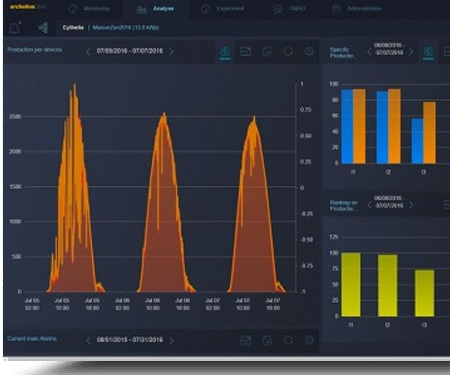Click yellow I1 bar in Ranking chart
Image resolution: width=450 pixels, height=375 pixels.
coord(351,284)
